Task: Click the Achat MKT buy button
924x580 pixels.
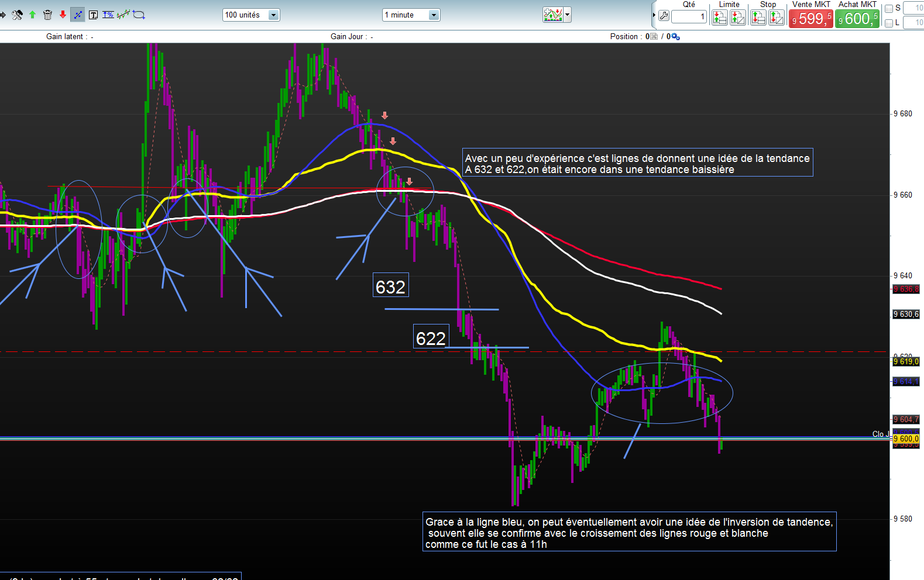Action: coord(857,18)
